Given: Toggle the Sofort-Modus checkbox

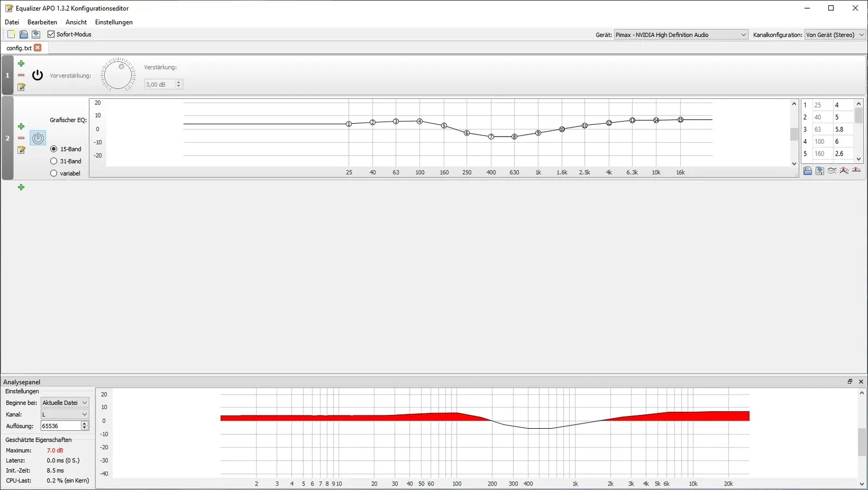Looking at the screenshot, I should coord(52,34).
